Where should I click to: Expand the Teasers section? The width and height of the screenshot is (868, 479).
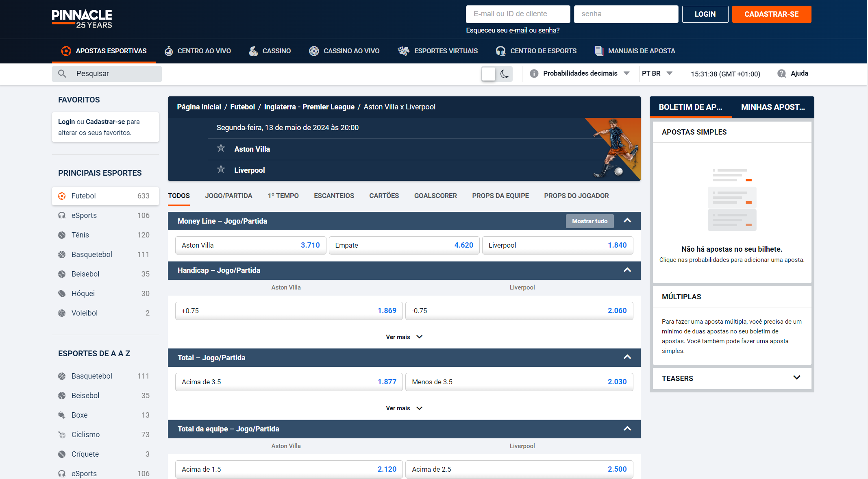[796, 378]
